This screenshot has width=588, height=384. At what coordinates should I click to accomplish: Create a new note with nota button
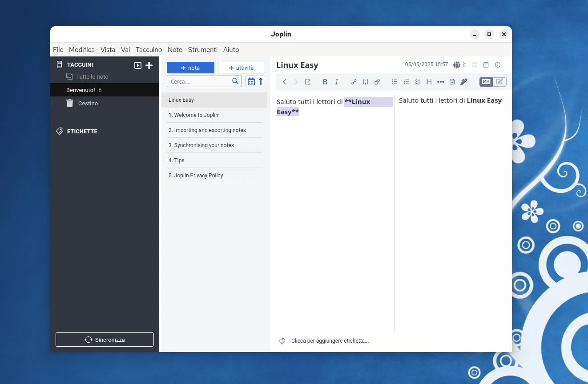[190, 68]
